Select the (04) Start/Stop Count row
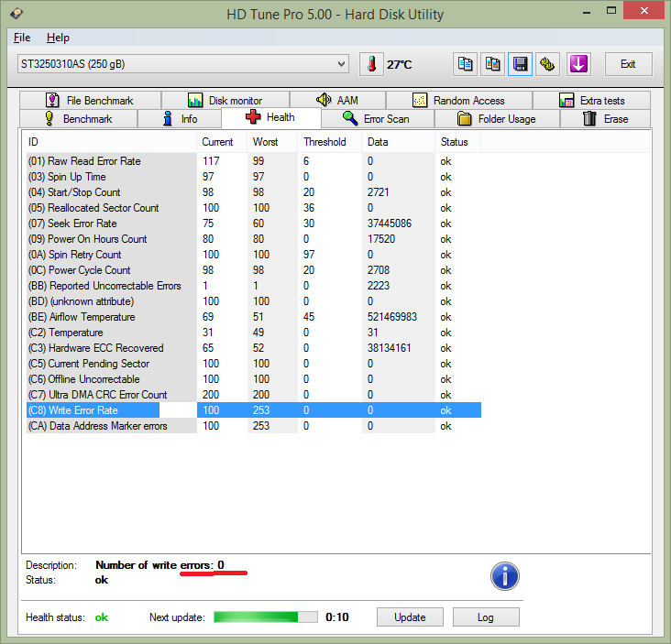671x644 pixels. pyautogui.click(x=253, y=192)
